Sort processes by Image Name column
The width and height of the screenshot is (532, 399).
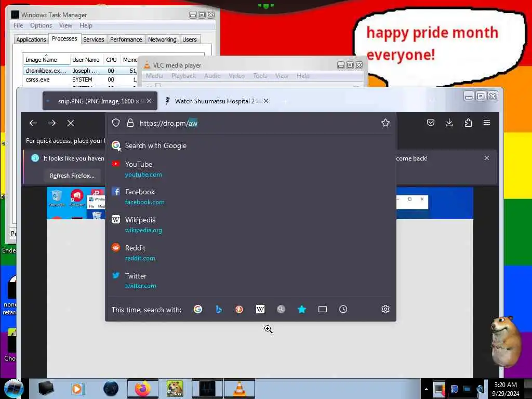(x=46, y=60)
